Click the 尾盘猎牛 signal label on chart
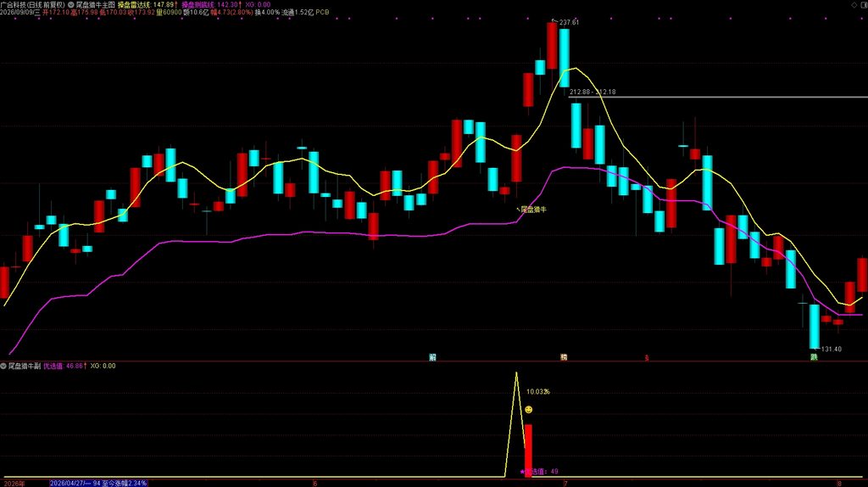 [x=531, y=210]
